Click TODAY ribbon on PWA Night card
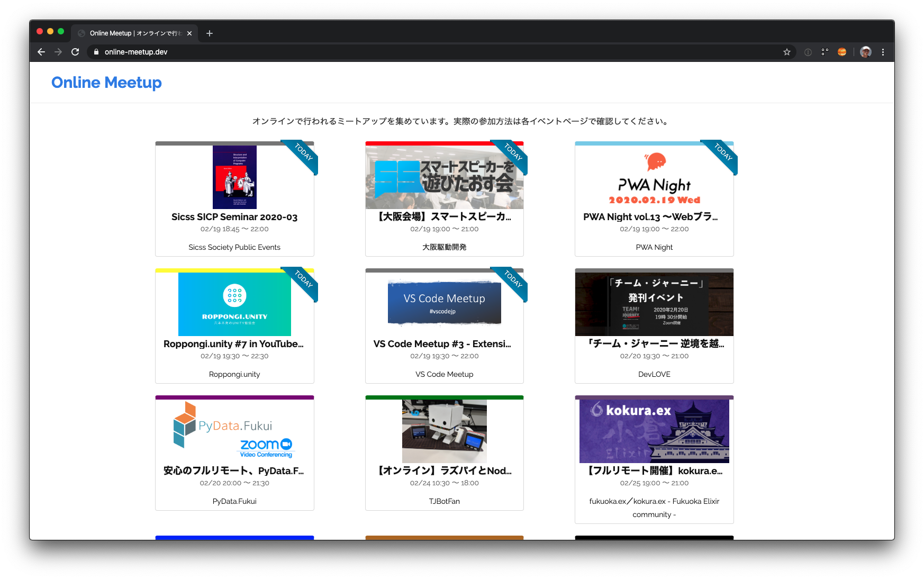Screen dimensions: 924x579 [723, 152]
